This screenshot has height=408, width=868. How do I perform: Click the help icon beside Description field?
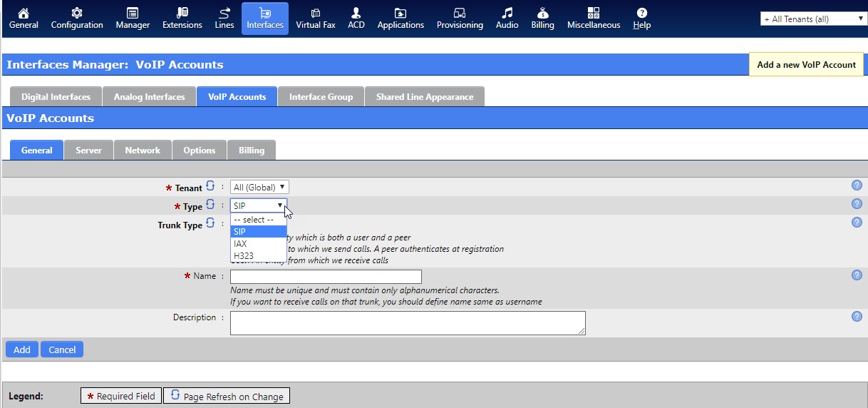tap(857, 317)
